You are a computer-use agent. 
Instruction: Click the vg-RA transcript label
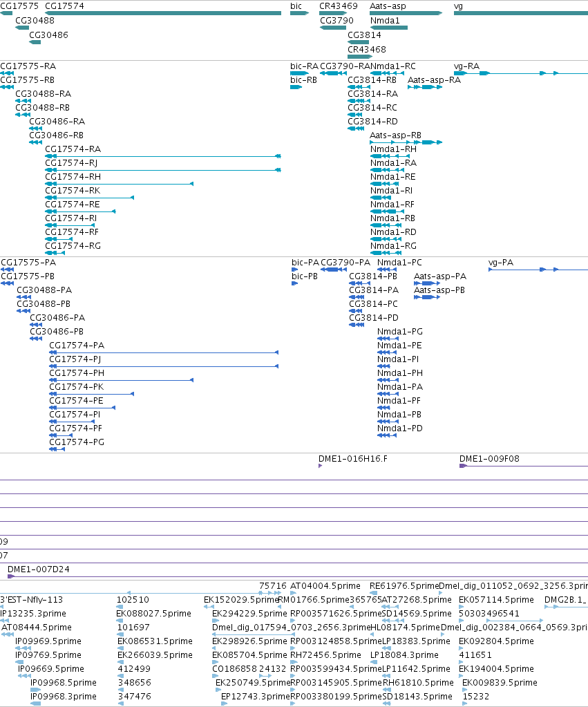click(x=466, y=66)
